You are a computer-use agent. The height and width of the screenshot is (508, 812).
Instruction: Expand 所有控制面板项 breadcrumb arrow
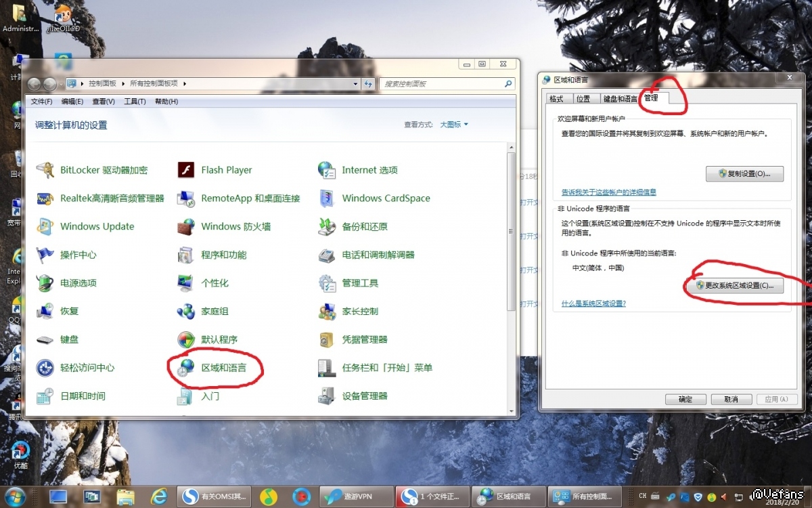(184, 84)
